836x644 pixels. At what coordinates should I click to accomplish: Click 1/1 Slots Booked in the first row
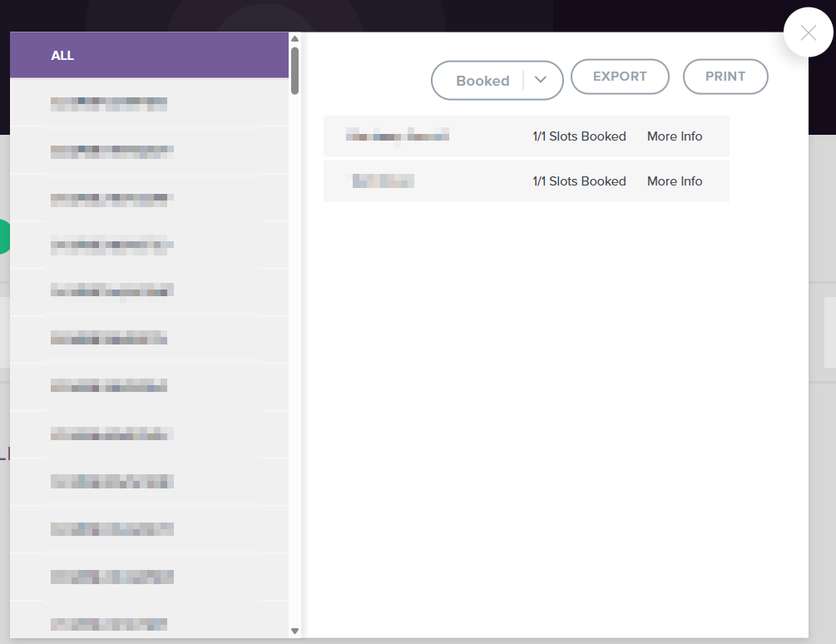(579, 136)
